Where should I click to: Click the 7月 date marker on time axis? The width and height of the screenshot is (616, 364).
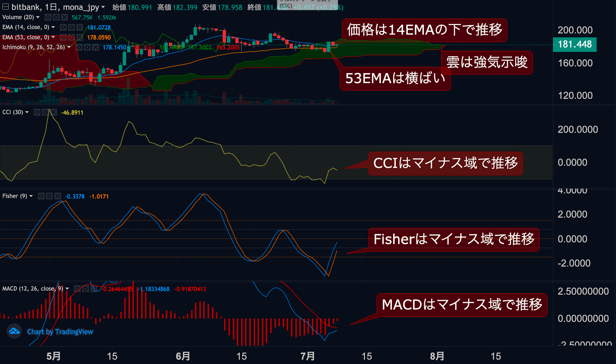(307, 356)
